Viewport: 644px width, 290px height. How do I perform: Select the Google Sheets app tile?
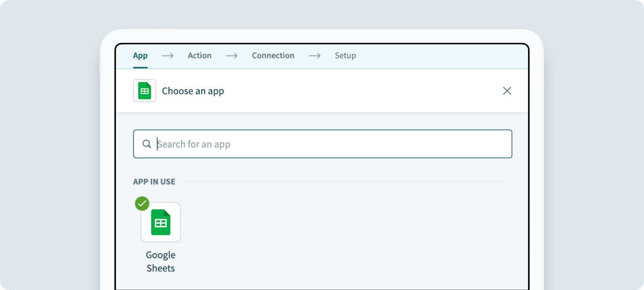(161, 222)
